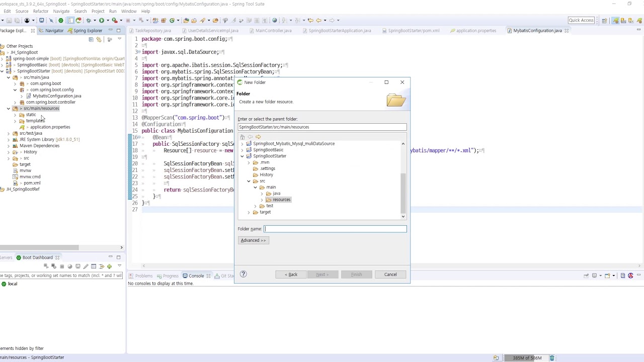Collapse SpringBootStarter node in dialog tree

(x=242, y=156)
